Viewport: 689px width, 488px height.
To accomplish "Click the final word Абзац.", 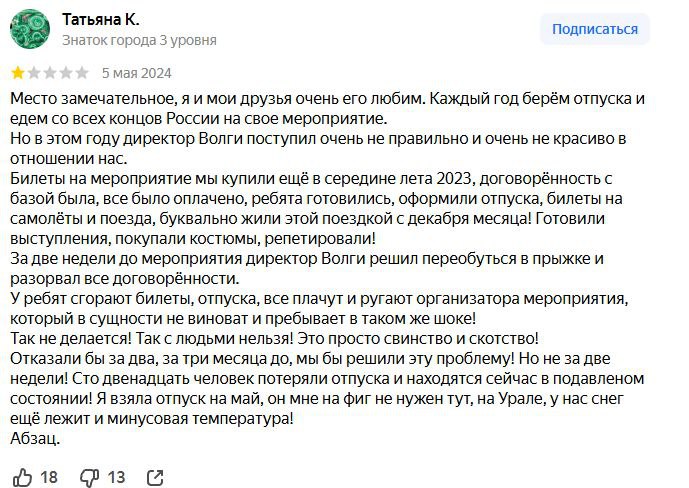I will pyautogui.click(x=35, y=438).
